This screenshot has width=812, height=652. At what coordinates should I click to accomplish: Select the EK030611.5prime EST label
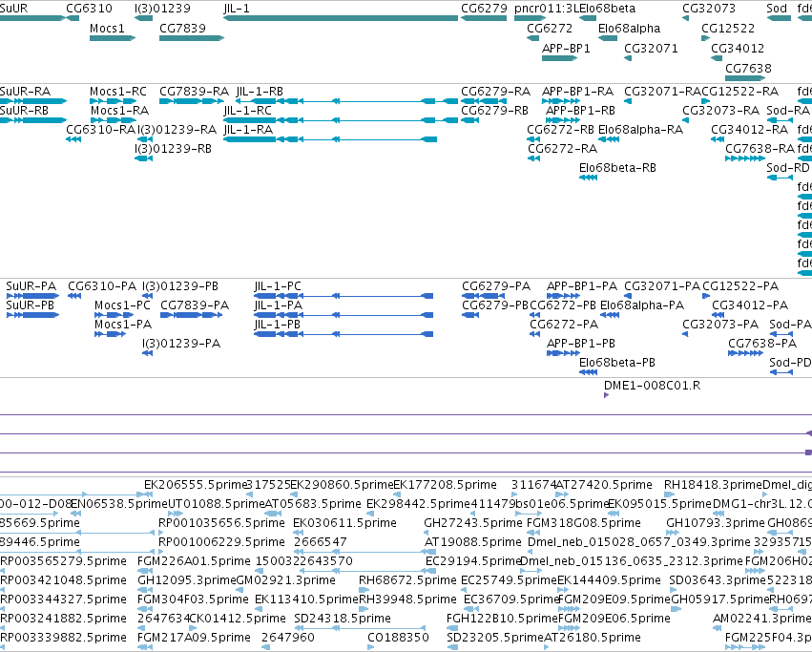pos(344,523)
